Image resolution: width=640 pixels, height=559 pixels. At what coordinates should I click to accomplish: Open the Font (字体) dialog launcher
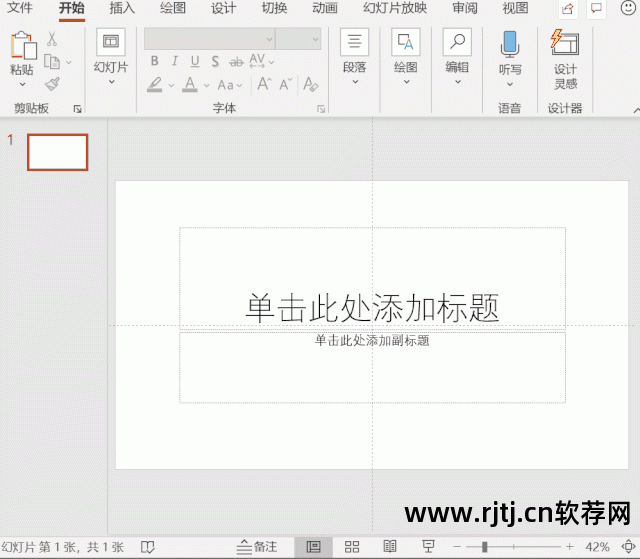(x=321, y=109)
